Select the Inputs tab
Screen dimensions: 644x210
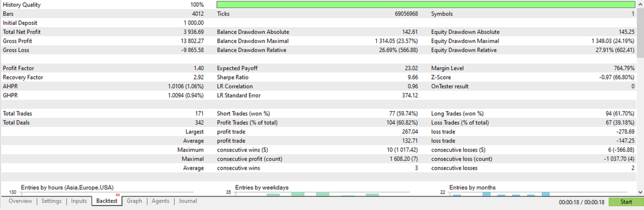[78, 201]
